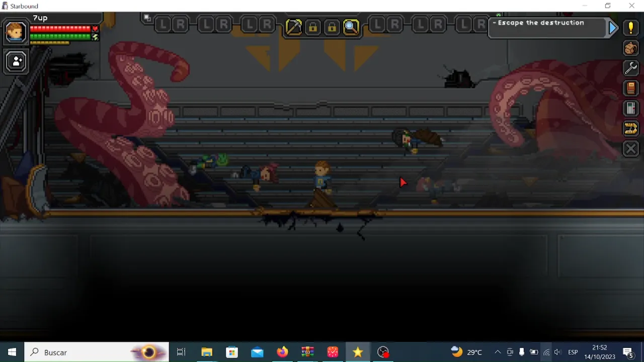The image size is (644, 362).
Task: Click the disabled X sidebar icon
Action: pyautogui.click(x=630, y=149)
